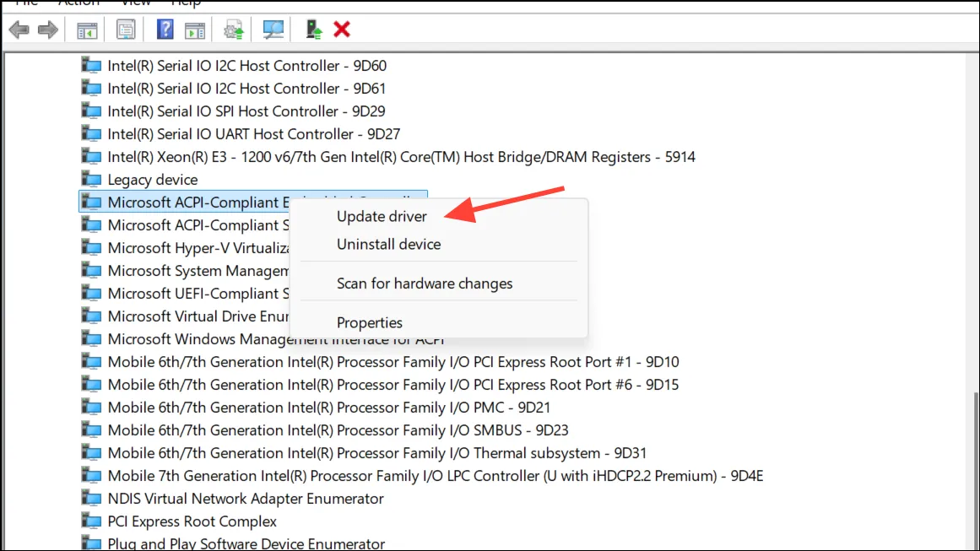Click the device icon beside Legacy device
The width and height of the screenshot is (980, 551).
(x=91, y=180)
